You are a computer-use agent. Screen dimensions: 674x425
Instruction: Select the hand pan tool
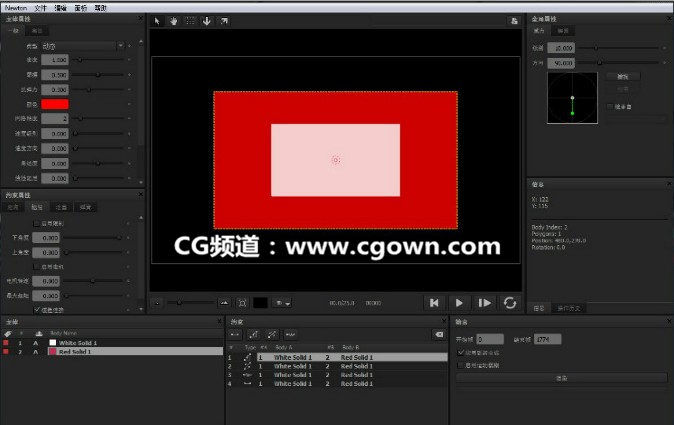pos(174,21)
